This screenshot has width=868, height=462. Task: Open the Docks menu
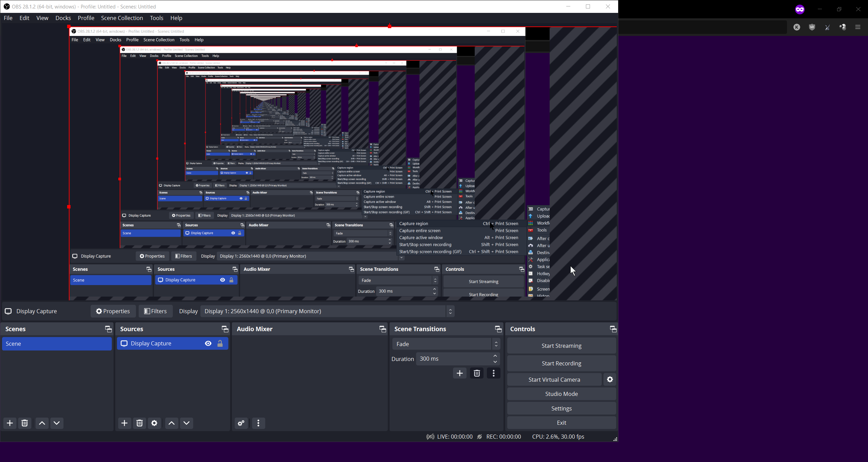pos(63,18)
